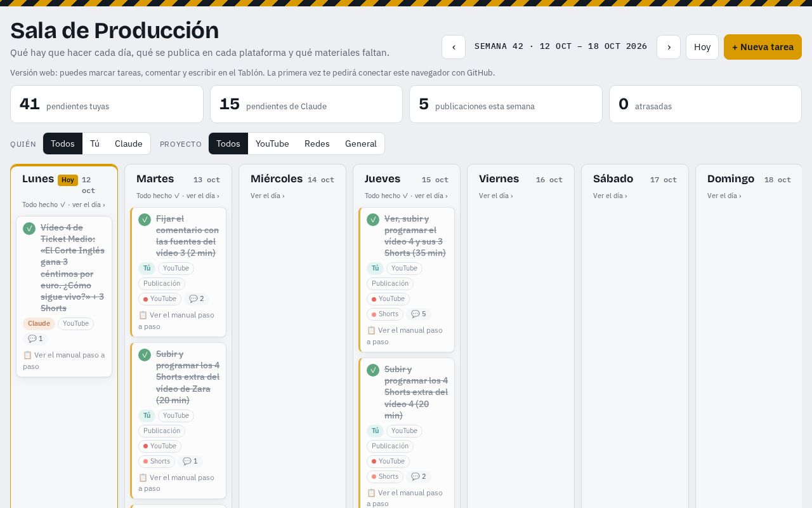The width and height of the screenshot is (812, 508).
Task: Open 'Ver el día' for Domingo
Action: [724, 196]
